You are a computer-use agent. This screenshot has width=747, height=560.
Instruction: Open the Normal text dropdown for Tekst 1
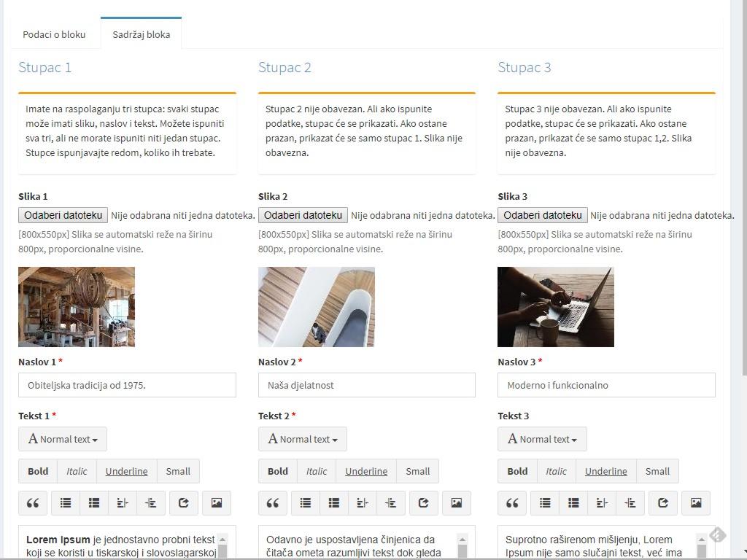click(x=63, y=439)
